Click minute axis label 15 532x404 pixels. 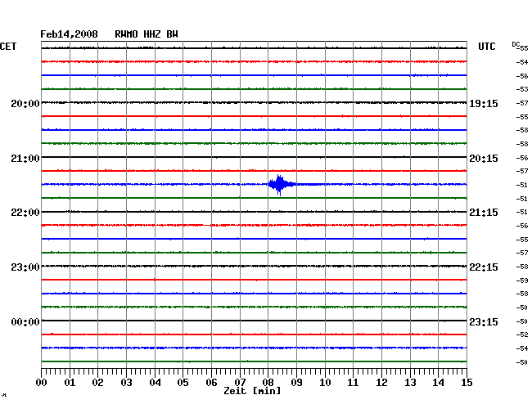pos(467,382)
